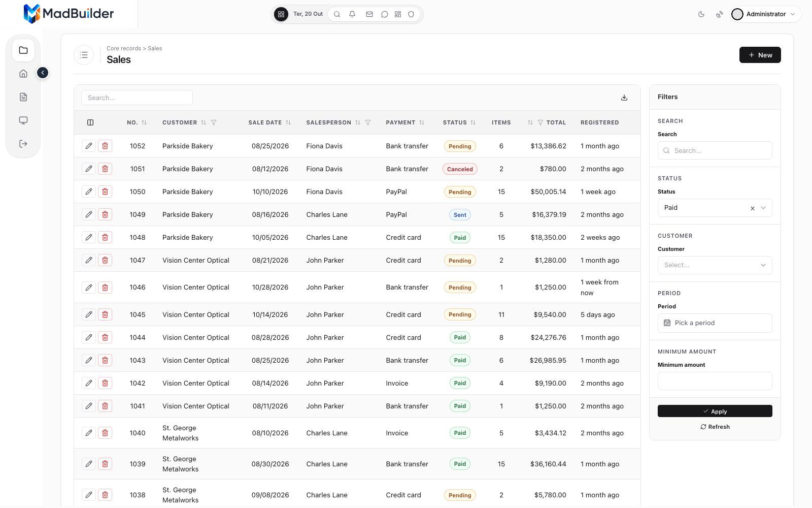Open the Status filter dropdown showing Paid
Image resolution: width=812 pixels, height=508 pixels.
(715, 208)
